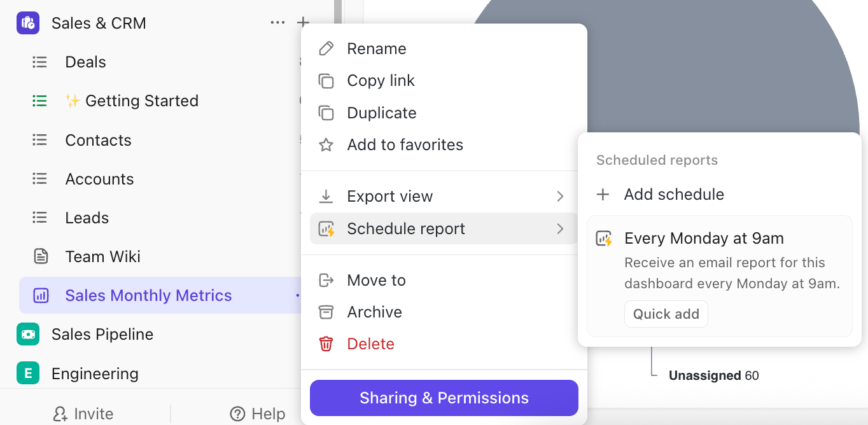Choose Add to favorites option
The height and width of the screenshot is (425, 868).
(405, 144)
